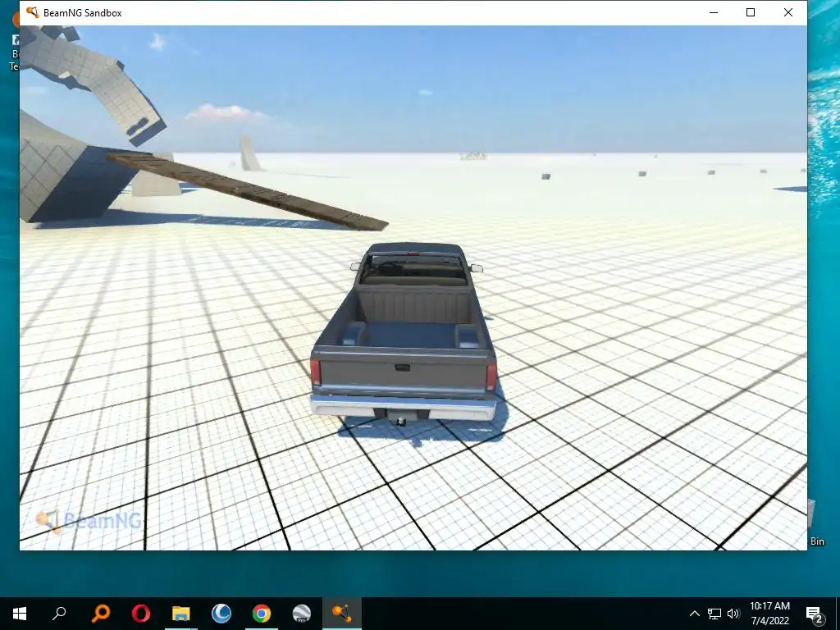Minimize the BeamNG Sandbox window

pos(714,12)
